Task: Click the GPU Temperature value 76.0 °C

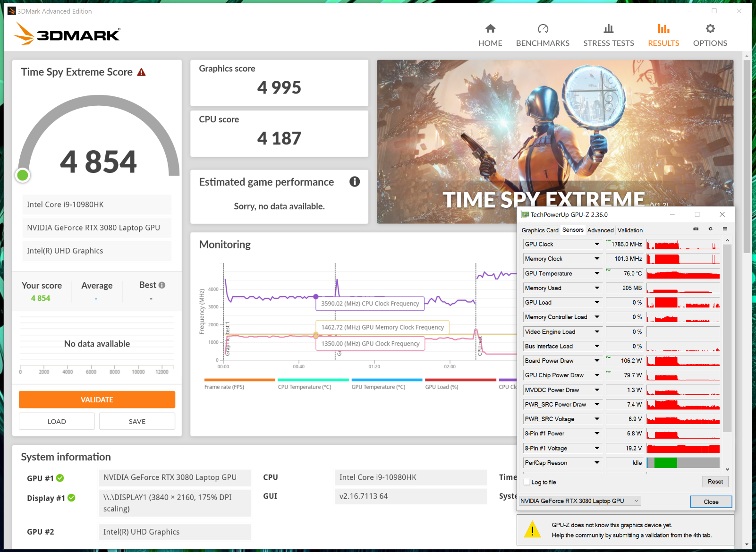Action: [x=632, y=273]
